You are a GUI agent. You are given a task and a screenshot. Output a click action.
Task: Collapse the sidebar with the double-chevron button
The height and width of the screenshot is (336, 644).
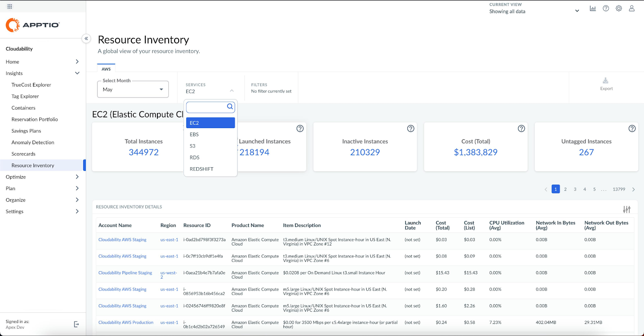(86, 39)
